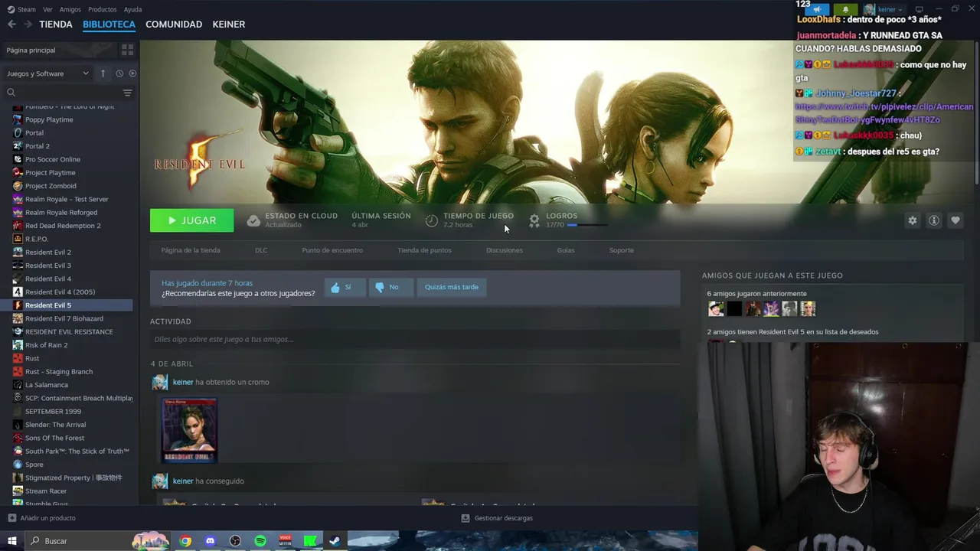The height and width of the screenshot is (551, 980).
Task: Click the achievements progress bar
Action: coord(588,225)
